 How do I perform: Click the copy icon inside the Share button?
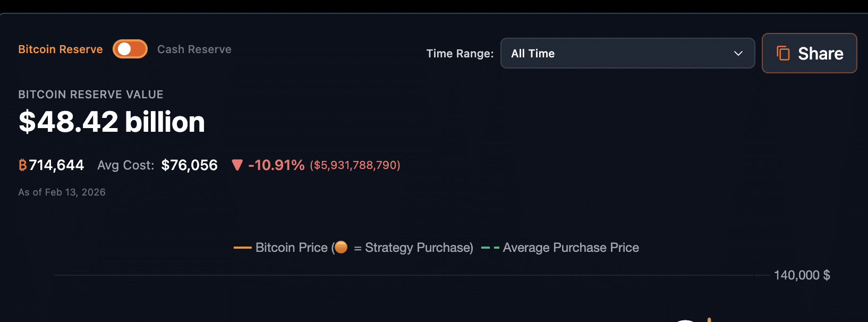coord(782,53)
